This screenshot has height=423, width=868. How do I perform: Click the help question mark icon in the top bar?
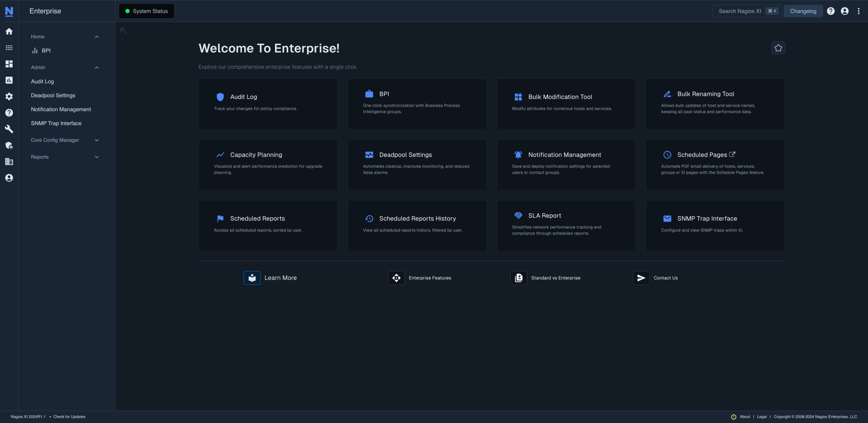coord(831,11)
